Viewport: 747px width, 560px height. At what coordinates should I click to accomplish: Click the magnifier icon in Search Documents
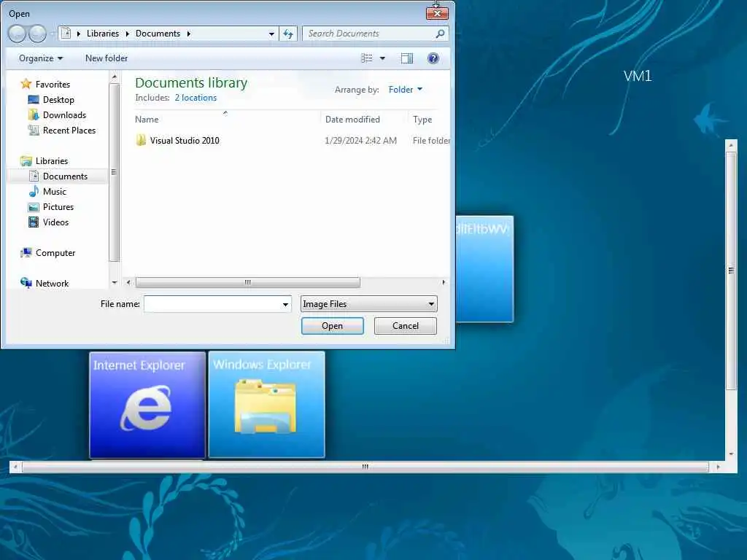440,34
